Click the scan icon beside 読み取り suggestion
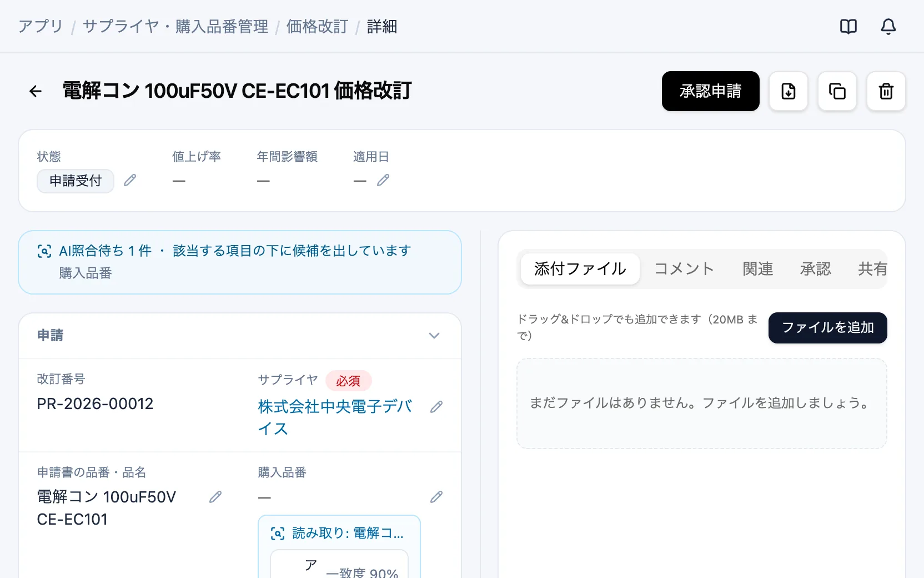Viewport: 924px width, 578px height. (278, 534)
